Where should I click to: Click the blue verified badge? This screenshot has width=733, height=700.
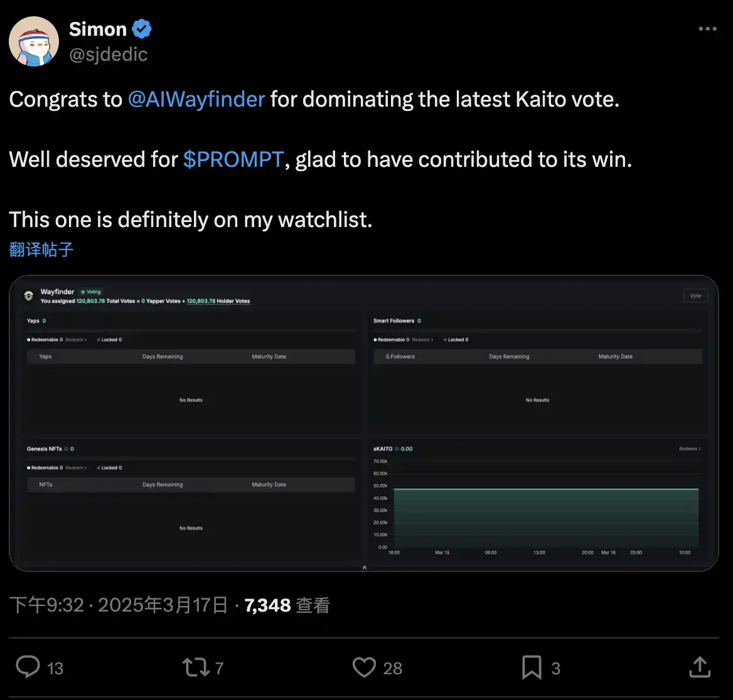click(141, 29)
